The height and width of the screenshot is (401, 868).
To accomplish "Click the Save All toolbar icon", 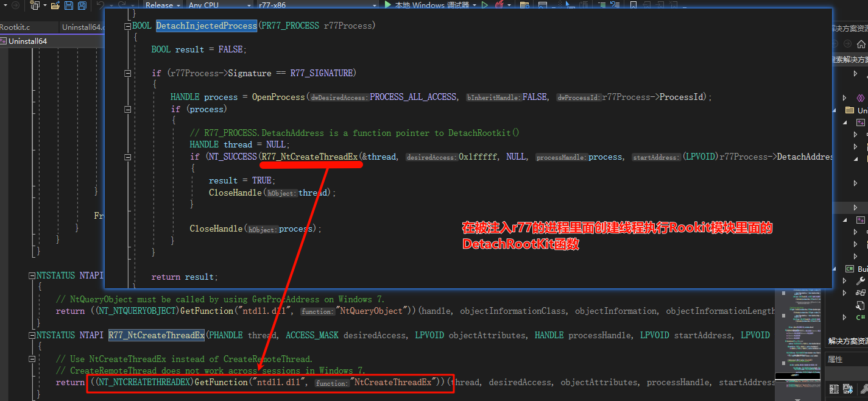I will pos(81,5).
